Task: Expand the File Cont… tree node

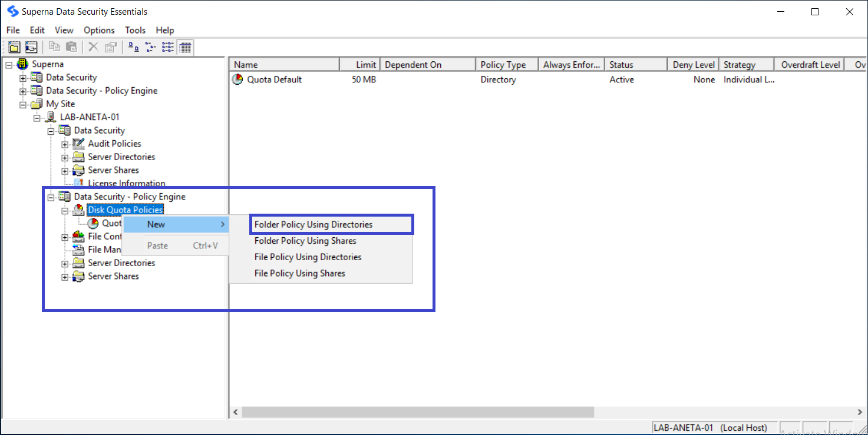Action: (x=65, y=237)
